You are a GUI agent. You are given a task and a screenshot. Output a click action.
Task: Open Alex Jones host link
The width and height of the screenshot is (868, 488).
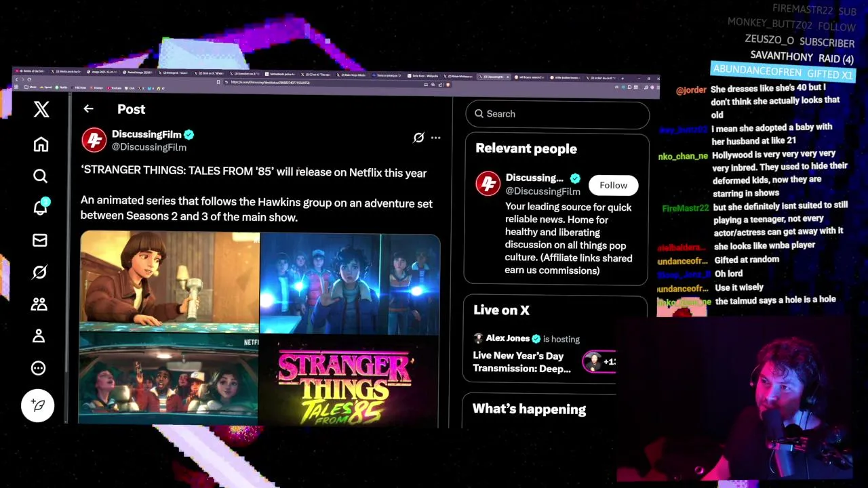pyautogui.click(x=507, y=338)
